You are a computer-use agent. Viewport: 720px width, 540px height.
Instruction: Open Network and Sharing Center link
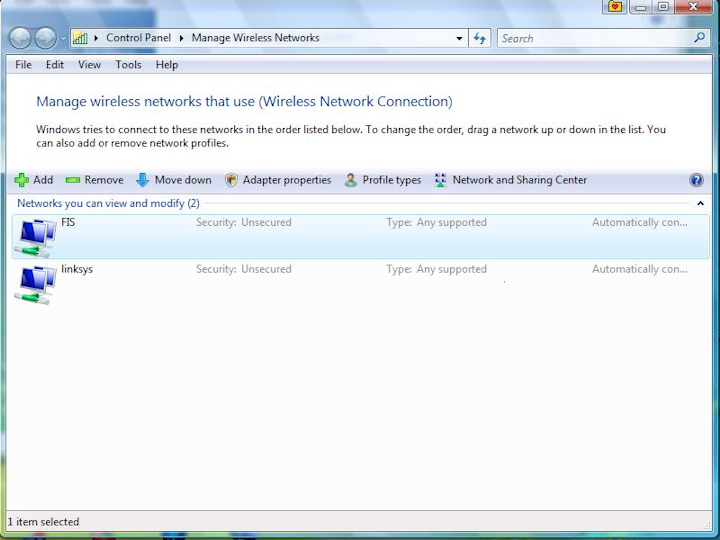(x=520, y=180)
